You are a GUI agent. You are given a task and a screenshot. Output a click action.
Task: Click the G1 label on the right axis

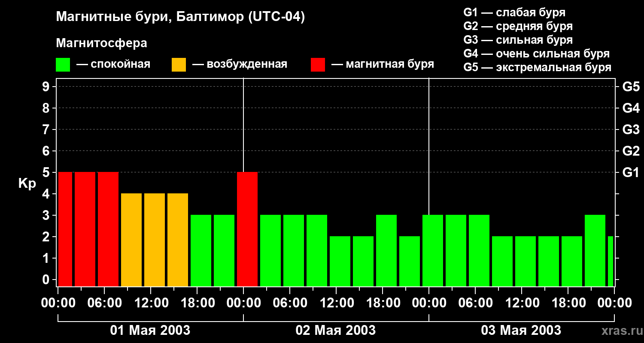[x=631, y=173]
